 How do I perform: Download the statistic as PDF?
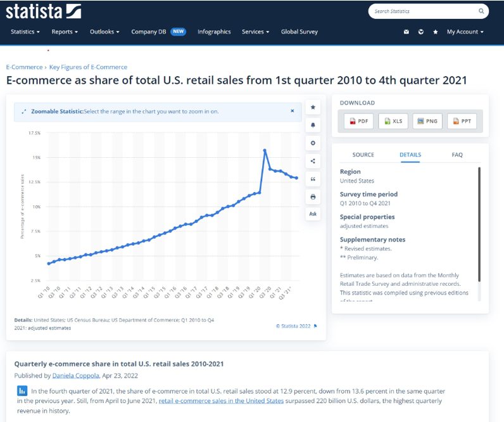point(358,121)
